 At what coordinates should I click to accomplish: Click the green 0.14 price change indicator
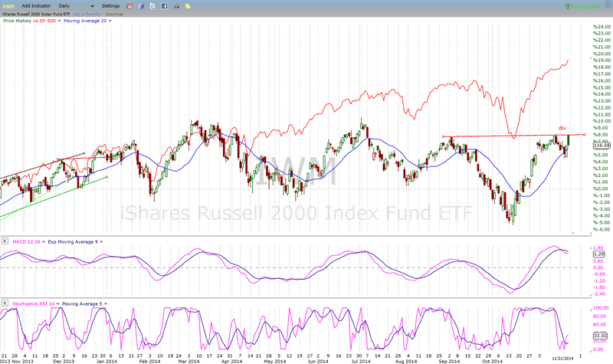point(583,7)
